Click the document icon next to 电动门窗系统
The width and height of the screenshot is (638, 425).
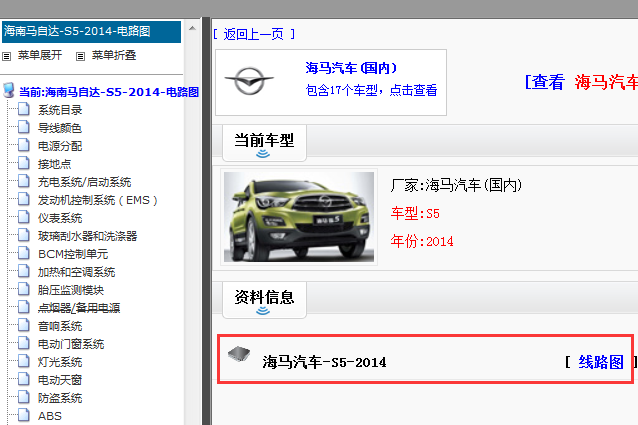pos(24,343)
